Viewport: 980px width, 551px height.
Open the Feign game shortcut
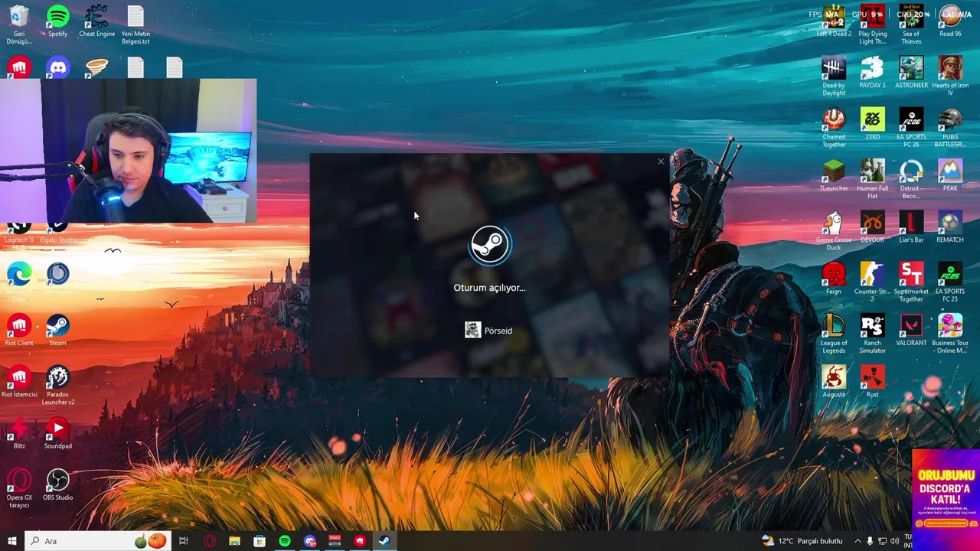point(834,279)
